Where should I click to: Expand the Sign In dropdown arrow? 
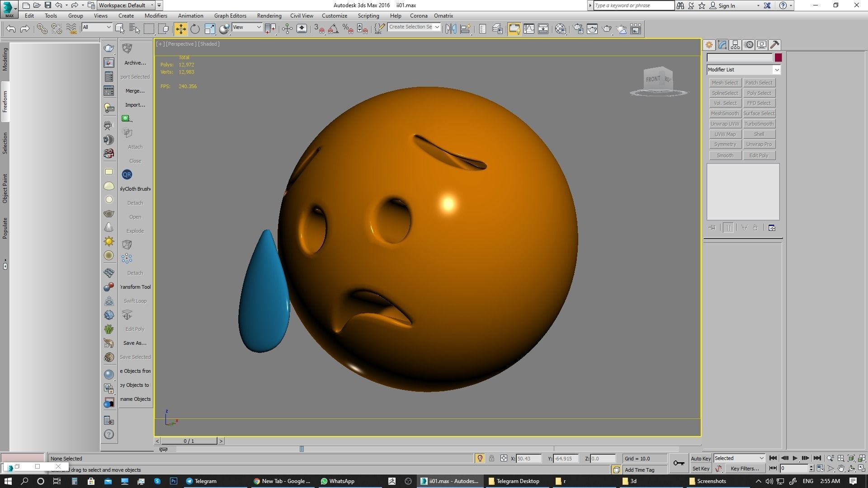point(758,6)
